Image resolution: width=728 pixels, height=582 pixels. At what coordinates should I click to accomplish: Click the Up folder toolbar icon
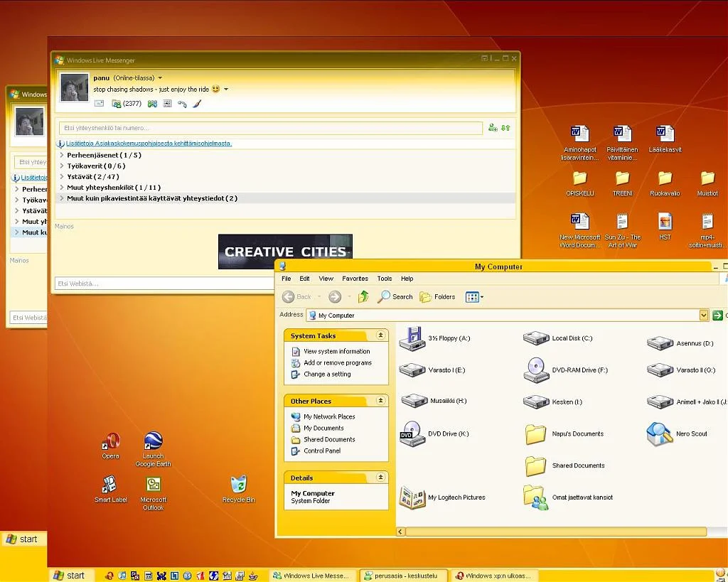363,297
